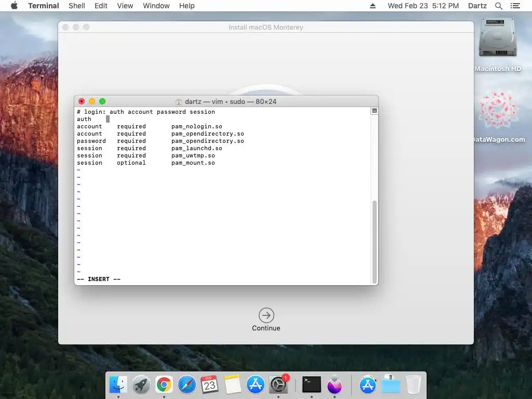
Task: Open Safari compass icon in Dock
Action: point(187,385)
